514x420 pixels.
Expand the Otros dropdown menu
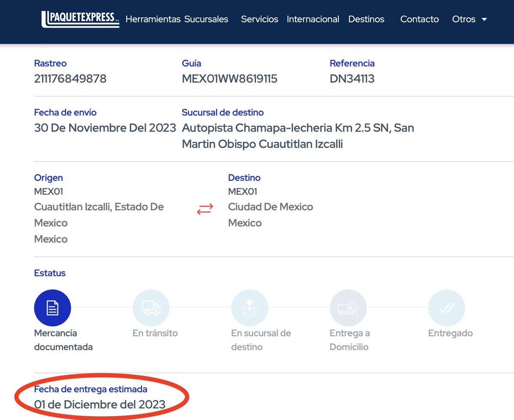coord(469,19)
